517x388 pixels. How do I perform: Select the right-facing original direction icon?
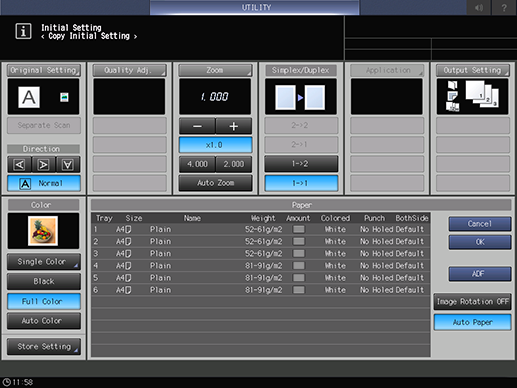pos(44,164)
